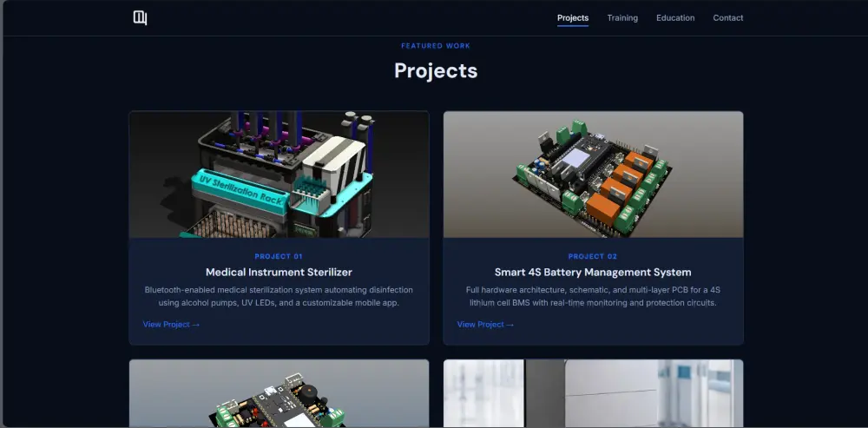Click the Projects page heading
The image size is (868, 428).
[436, 71]
